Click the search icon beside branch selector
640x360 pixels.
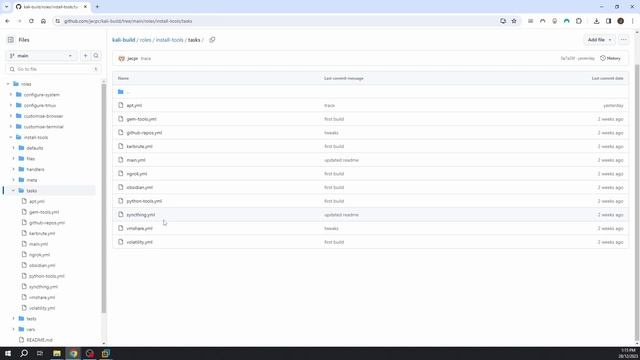[x=96, y=56]
